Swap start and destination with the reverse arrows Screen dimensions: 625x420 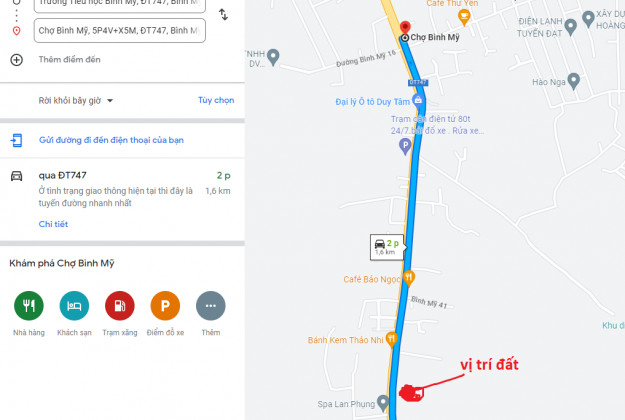(x=223, y=15)
